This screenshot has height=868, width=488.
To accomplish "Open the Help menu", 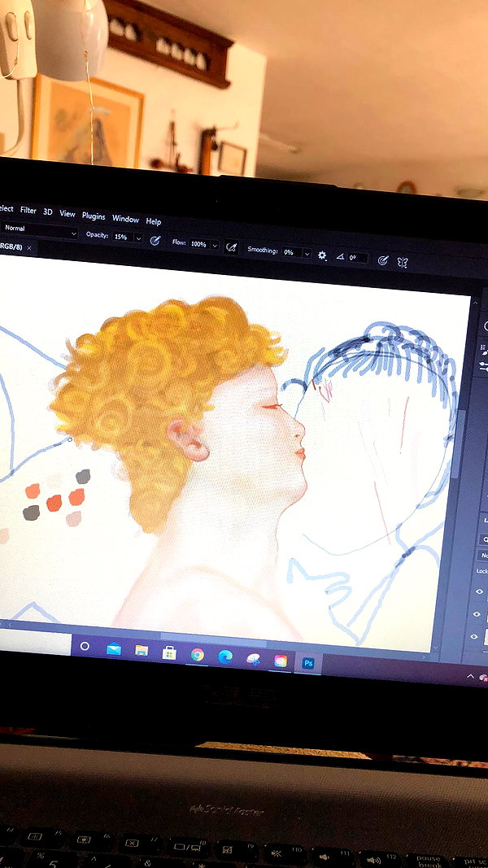I will (x=153, y=221).
